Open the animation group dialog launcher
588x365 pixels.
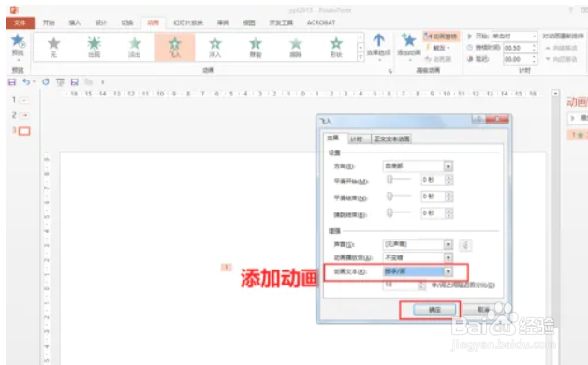pos(390,71)
